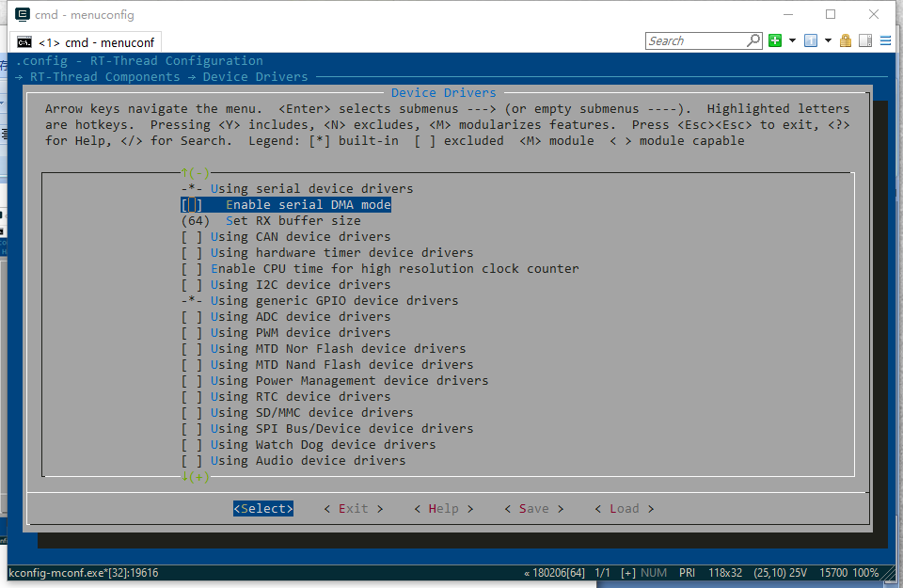Click '118x32' size in status bar

coord(725,573)
